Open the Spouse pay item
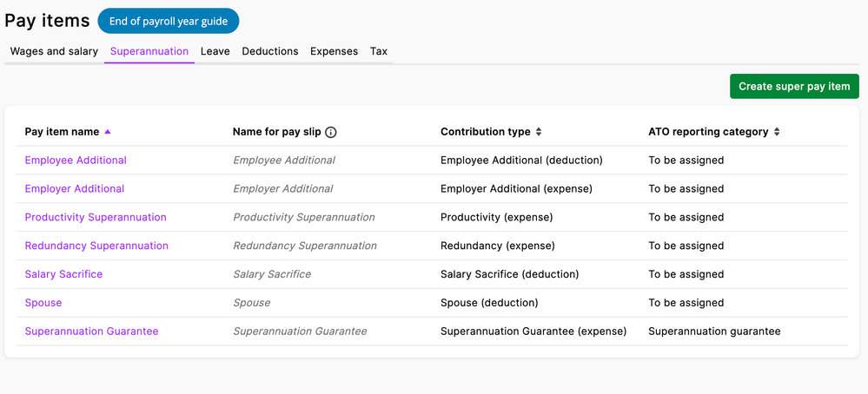This screenshot has width=868, height=394. point(43,303)
